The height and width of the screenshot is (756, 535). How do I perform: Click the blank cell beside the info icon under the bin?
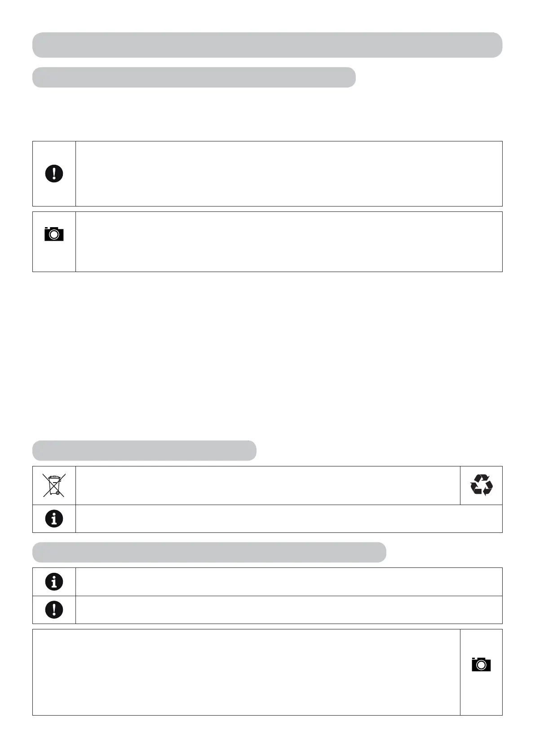[x=288, y=519]
